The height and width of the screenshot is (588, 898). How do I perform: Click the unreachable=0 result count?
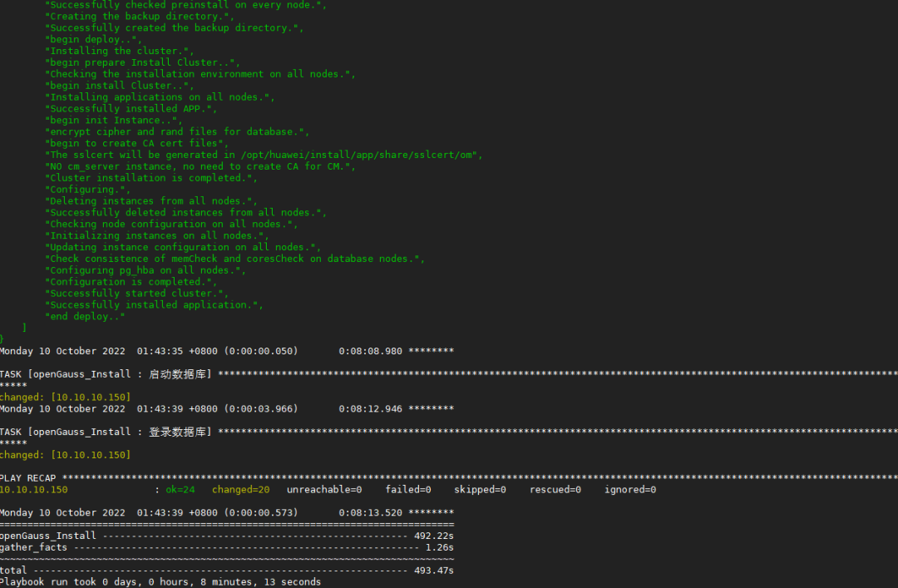pos(324,489)
